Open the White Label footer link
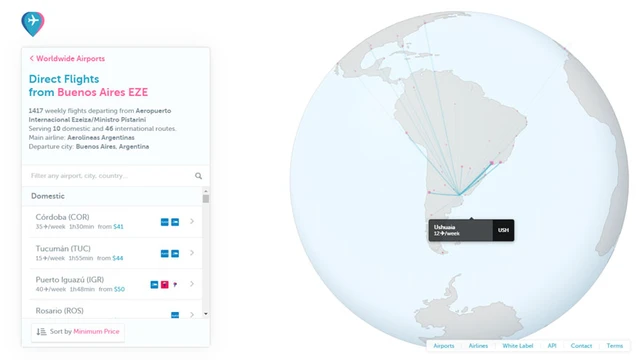The width and height of the screenshot is (640, 360). click(518, 346)
